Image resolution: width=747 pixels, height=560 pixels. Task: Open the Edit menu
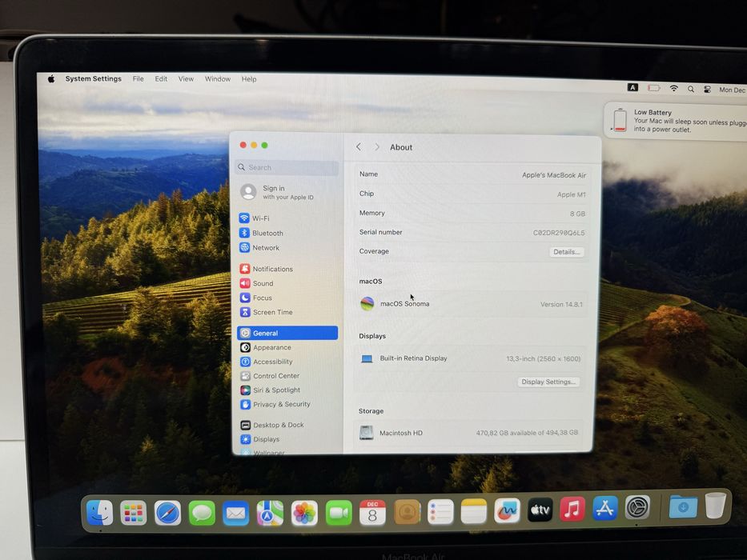click(161, 78)
